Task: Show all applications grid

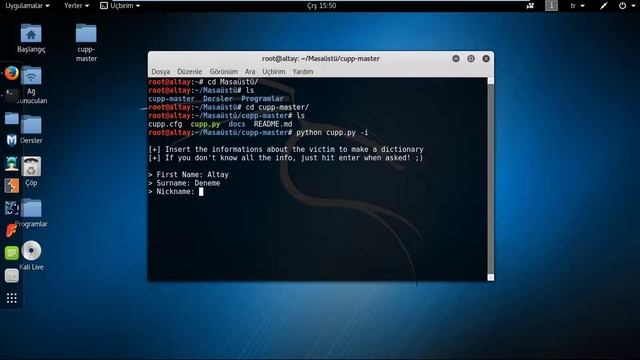Action: 11,298
